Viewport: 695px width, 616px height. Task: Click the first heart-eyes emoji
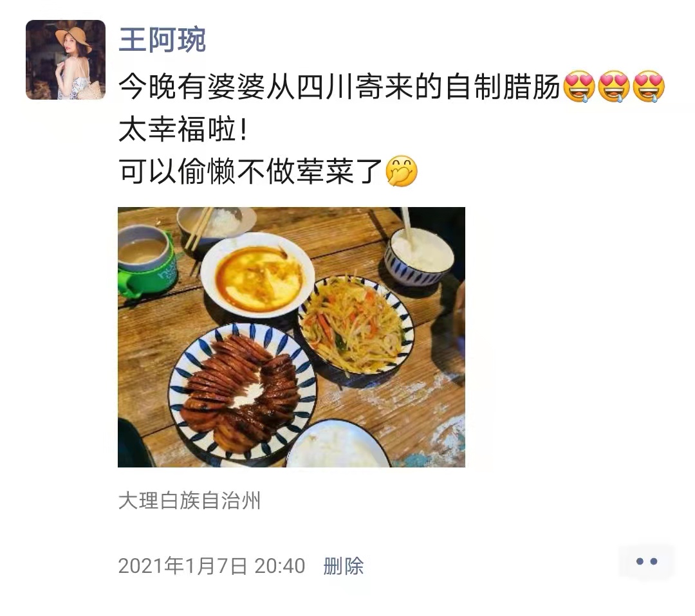pyautogui.click(x=579, y=87)
